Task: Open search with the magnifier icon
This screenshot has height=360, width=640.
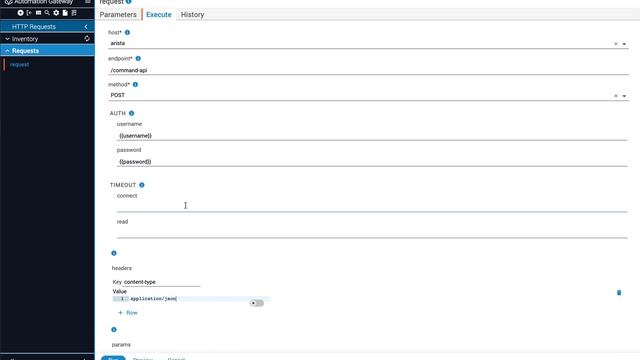Action: (x=47, y=13)
